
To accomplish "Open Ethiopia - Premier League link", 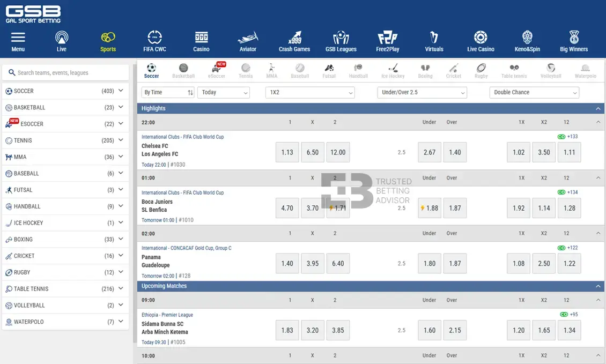I will (x=167, y=315).
